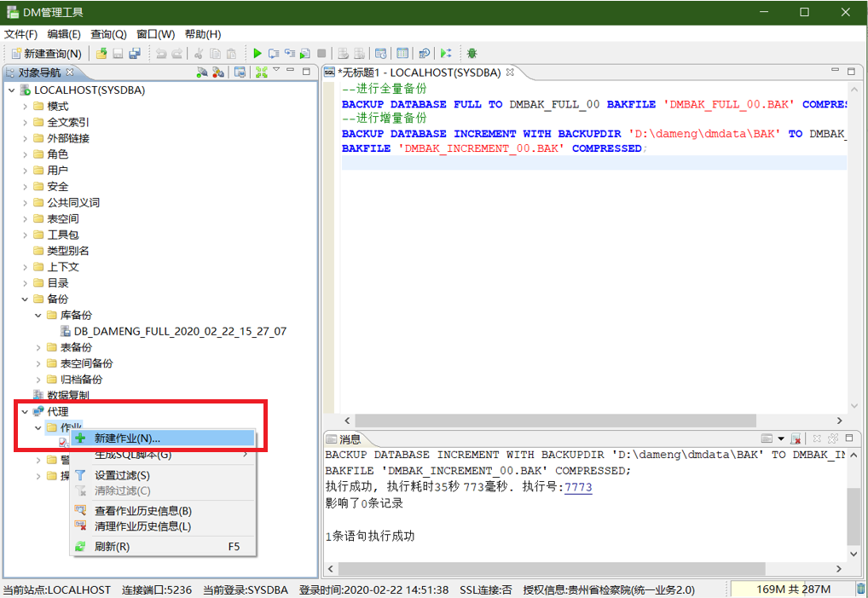Click the execute-script icon with green arrow
This screenshot has height=598, width=868.
click(x=305, y=53)
